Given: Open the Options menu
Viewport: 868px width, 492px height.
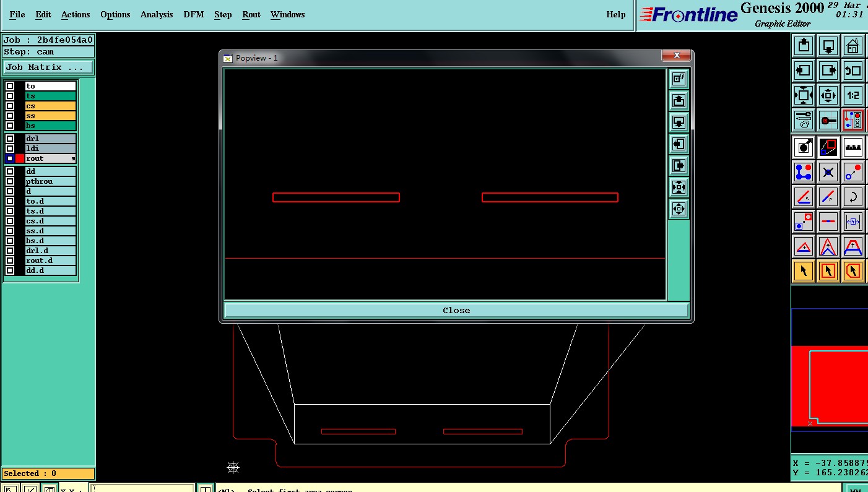Looking at the screenshot, I should [115, 14].
